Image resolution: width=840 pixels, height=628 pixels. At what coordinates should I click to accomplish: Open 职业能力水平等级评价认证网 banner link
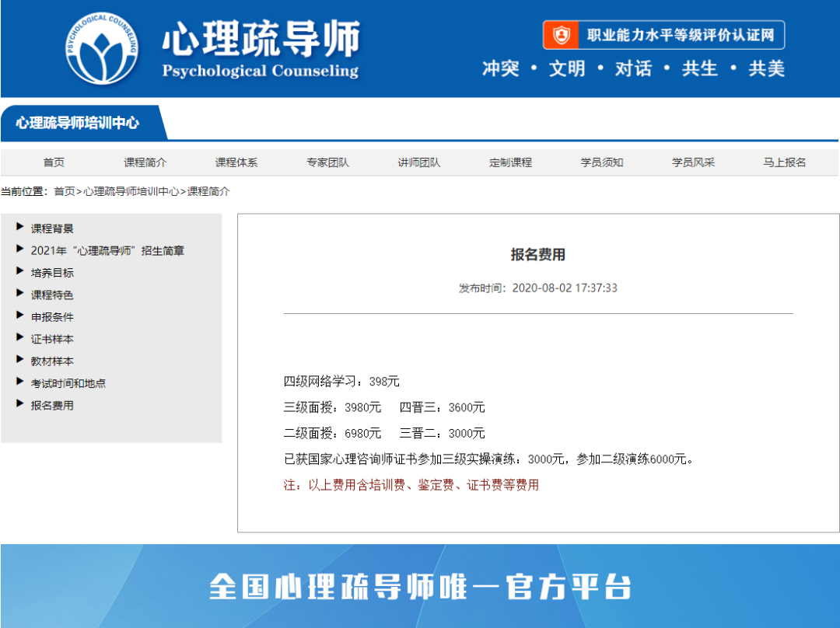coord(663,35)
